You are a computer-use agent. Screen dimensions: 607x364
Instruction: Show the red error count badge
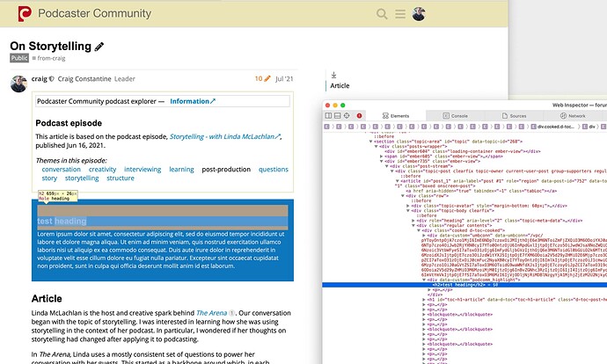tap(359, 116)
